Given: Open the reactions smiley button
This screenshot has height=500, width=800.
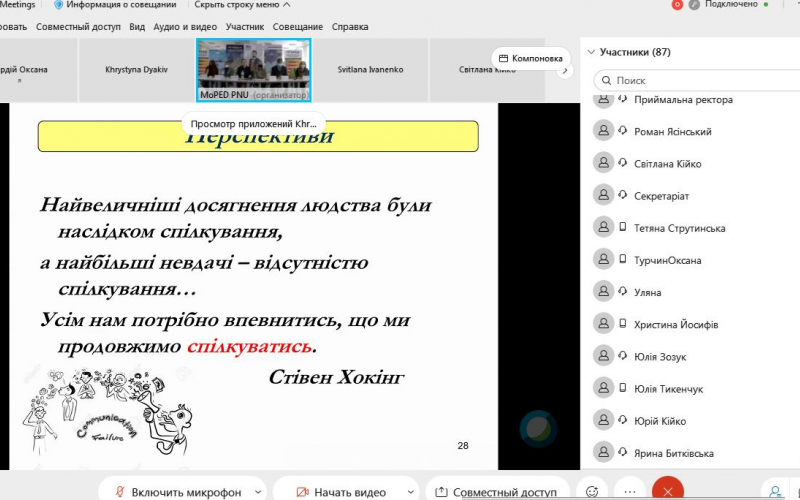Looking at the screenshot, I should point(592,491).
